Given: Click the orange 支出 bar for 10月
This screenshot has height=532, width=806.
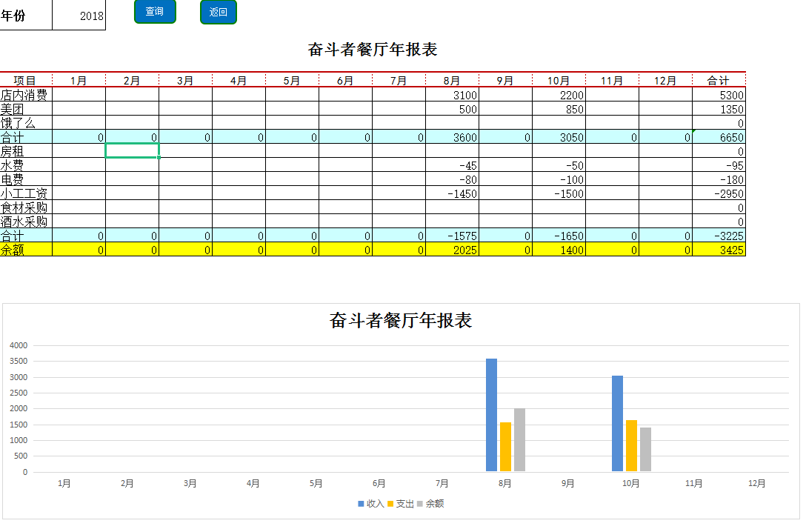Looking at the screenshot, I should (x=632, y=445).
